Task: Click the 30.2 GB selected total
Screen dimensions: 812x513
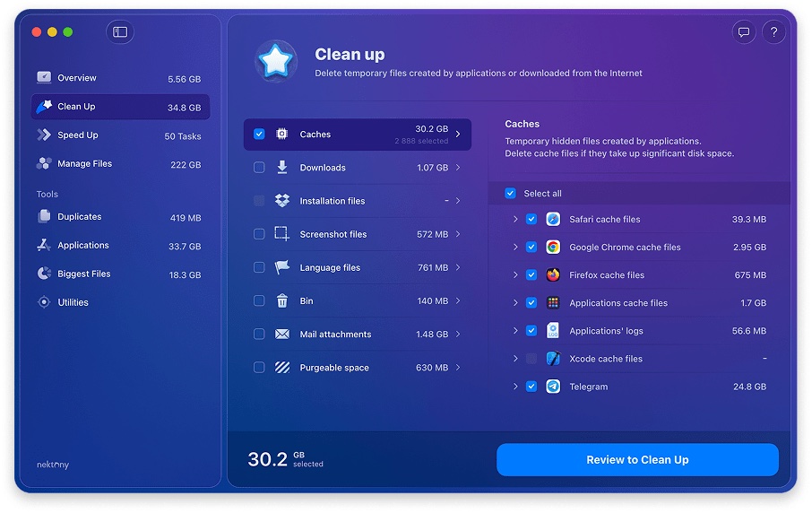Action: tap(285, 459)
